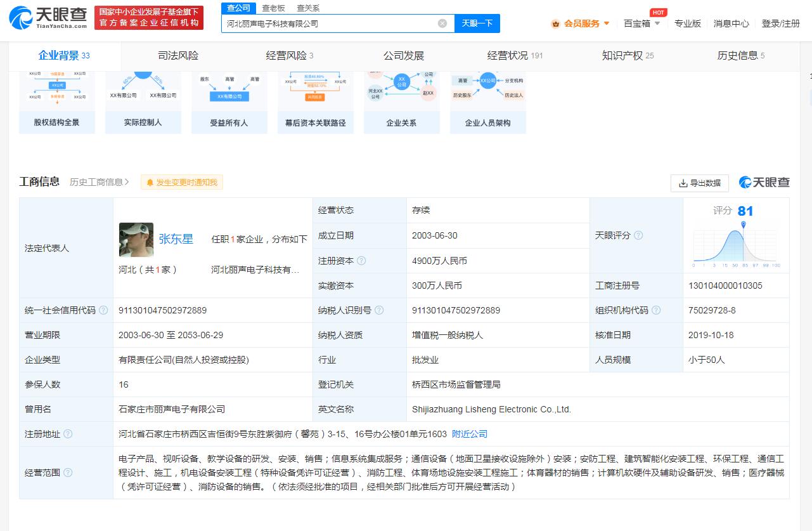Image resolution: width=812 pixels, height=531 pixels.
Task: Click the help icon next to 注册资本
Action: (x=361, y=261)
